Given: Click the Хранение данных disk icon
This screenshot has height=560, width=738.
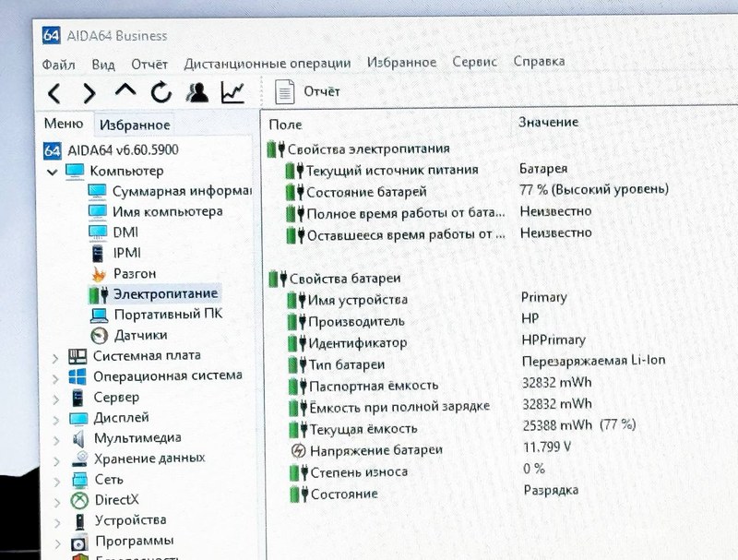Looking at the screenshot, I should (80, 459).
